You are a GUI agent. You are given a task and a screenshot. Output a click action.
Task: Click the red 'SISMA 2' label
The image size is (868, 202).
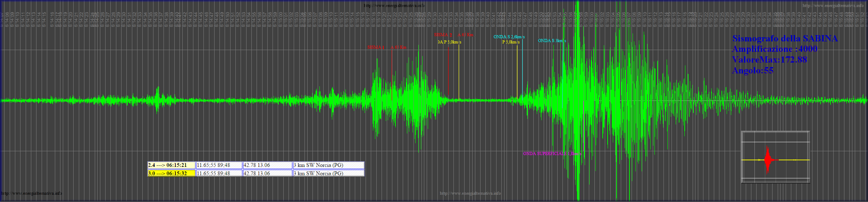(x=443, y=35)
